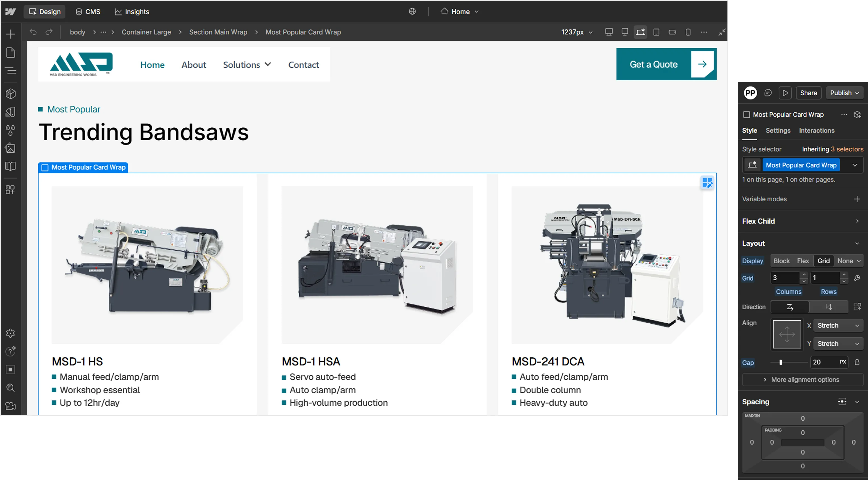Screen dimensions: 868x480
Task: Set display to Flex
Action: coord(803,261)
